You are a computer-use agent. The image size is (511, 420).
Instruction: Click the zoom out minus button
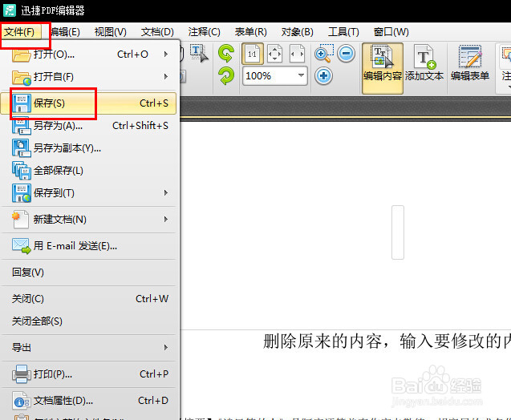pyautogui.click(x=346, y=53)
